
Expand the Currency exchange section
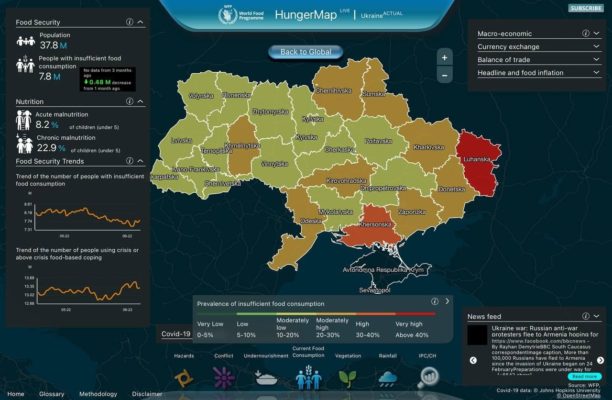pyautogui.click(x=596, y=46)
